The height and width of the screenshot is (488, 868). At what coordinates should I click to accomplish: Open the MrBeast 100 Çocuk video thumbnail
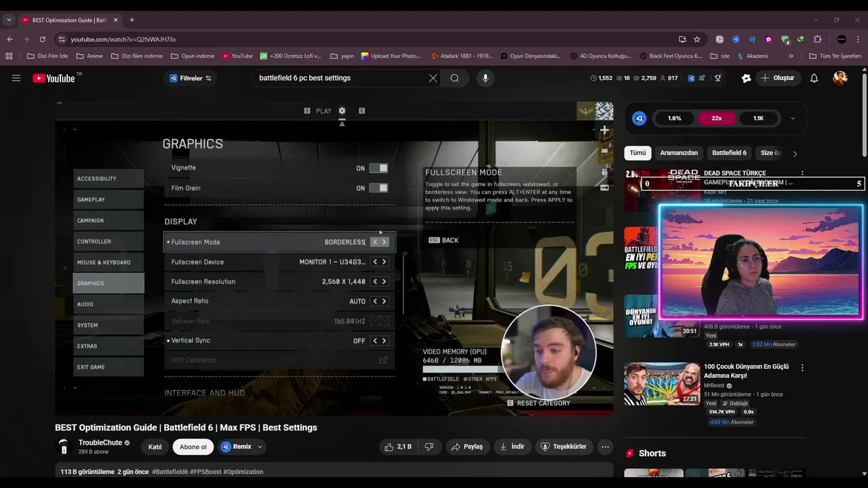[x=662, y=384]
